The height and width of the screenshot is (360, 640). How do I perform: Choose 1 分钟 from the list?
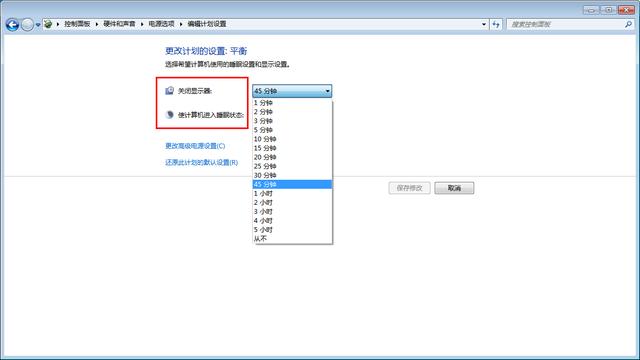tap(292, 103)
